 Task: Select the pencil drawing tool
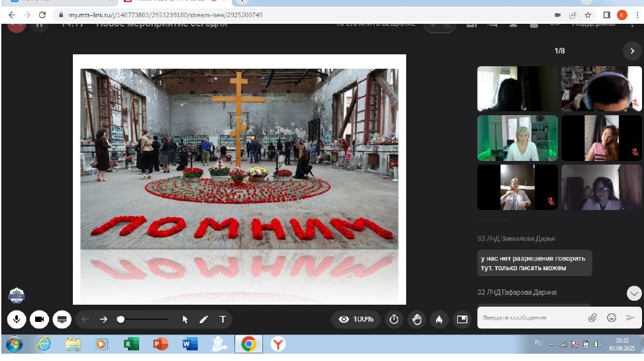pos(203,319)
